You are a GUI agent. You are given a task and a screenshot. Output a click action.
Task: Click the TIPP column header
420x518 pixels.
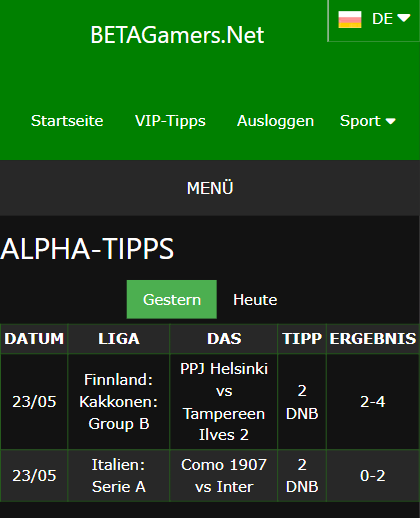coord(302,339)
